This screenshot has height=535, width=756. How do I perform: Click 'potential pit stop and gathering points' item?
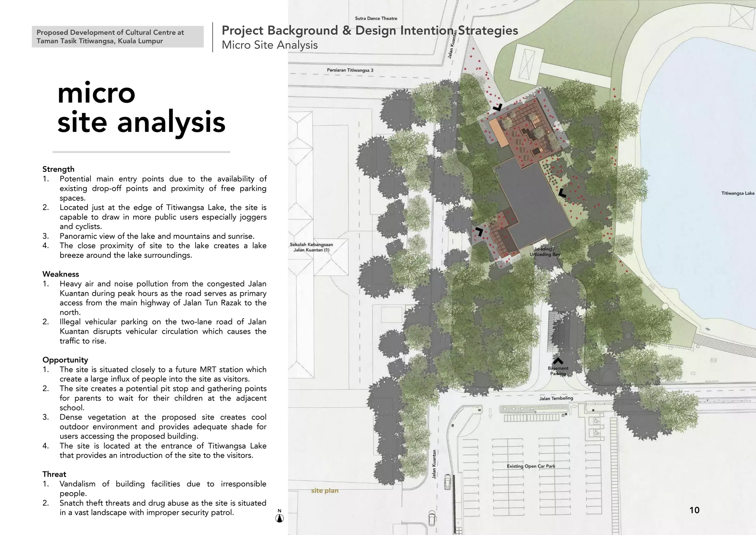pyautogui.click(x=154, y=398)
